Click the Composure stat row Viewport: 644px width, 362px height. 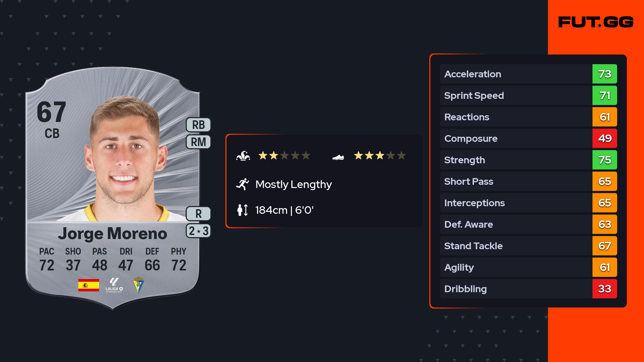point(516,138)
